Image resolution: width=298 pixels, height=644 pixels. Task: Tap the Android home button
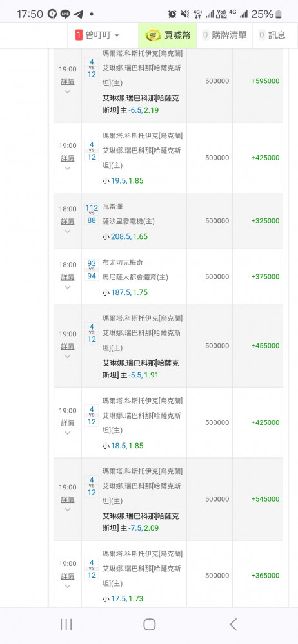[149, 625]
